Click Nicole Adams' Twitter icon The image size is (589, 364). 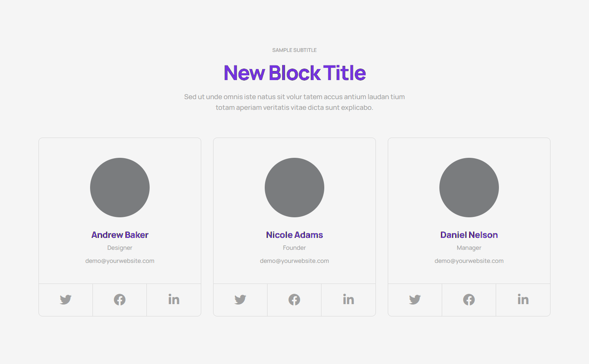240,300
